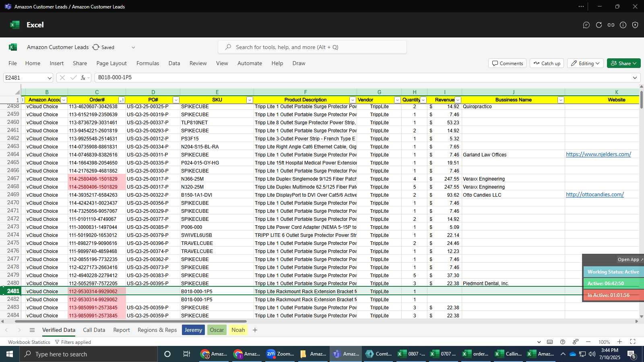Image resolution: width=644 pixels, height=362 pixels.
Task: Click the Windows search box on taskbar
Action: click(89, 354)
